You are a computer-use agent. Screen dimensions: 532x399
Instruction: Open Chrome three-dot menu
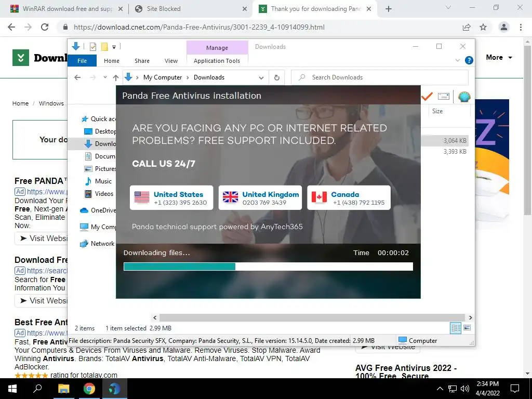[521, 27]
